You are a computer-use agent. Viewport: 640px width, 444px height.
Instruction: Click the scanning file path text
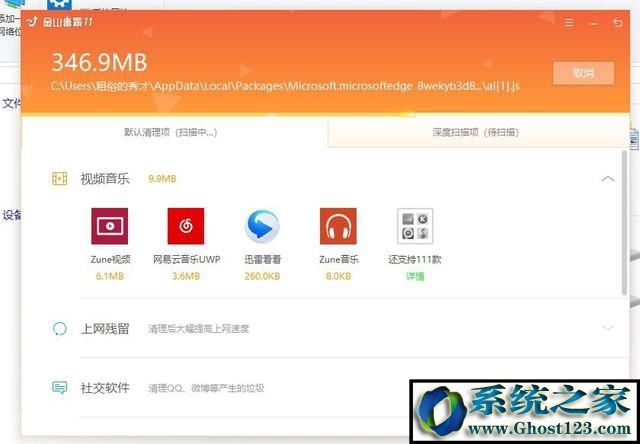(285, 87)
